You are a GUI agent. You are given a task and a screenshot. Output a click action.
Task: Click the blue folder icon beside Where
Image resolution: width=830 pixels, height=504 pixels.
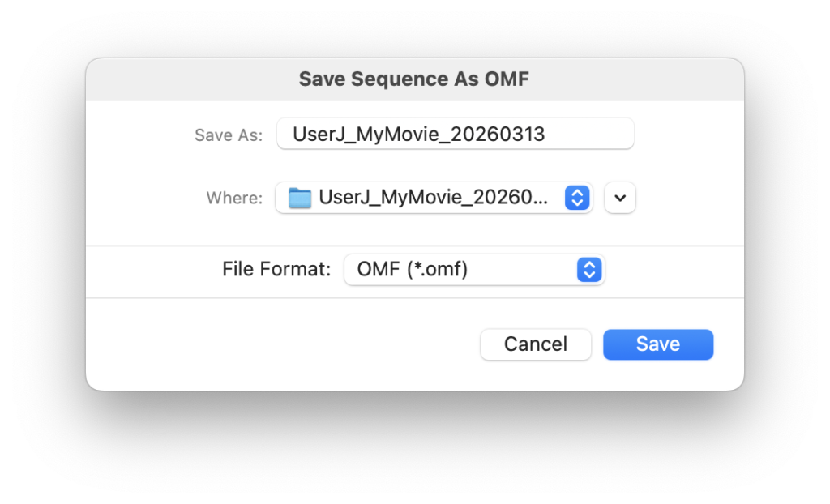tap(301, 198)
